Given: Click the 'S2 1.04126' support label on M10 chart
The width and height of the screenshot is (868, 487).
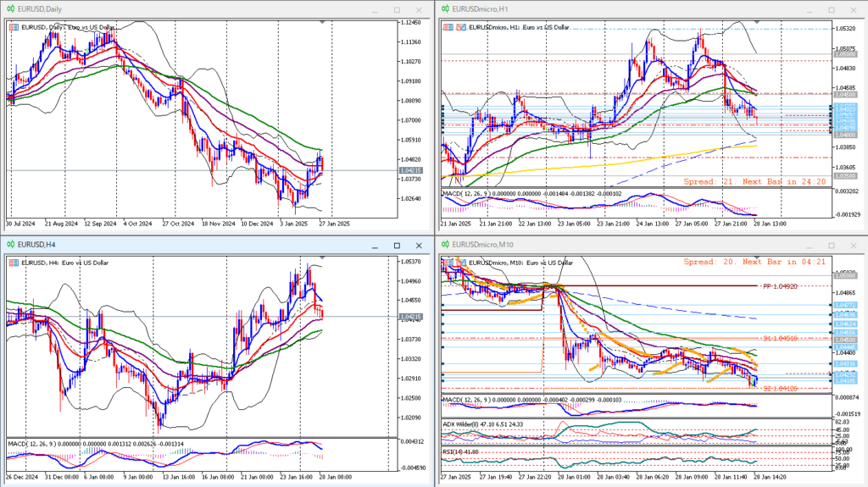Looking at the screenshot, I should [780, 389].
